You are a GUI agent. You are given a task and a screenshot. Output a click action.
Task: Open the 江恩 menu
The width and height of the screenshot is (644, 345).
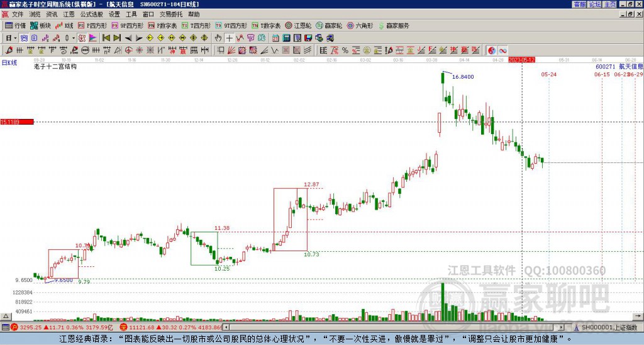tap(69, 14)
